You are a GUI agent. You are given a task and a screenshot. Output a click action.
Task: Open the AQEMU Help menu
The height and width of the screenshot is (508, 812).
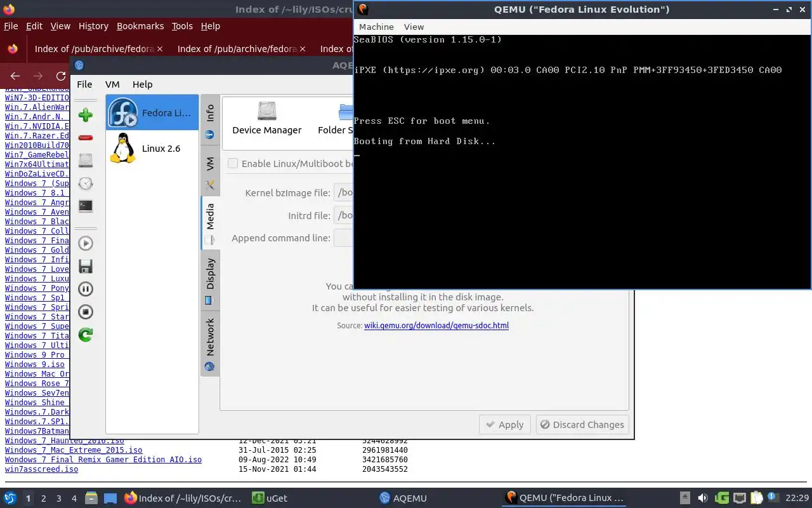point(142,84)
